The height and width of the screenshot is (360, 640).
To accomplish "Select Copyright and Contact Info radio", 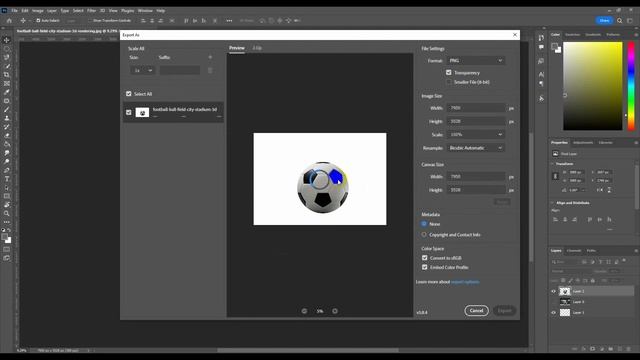I will pyautogui.click(x=424, y=235).
